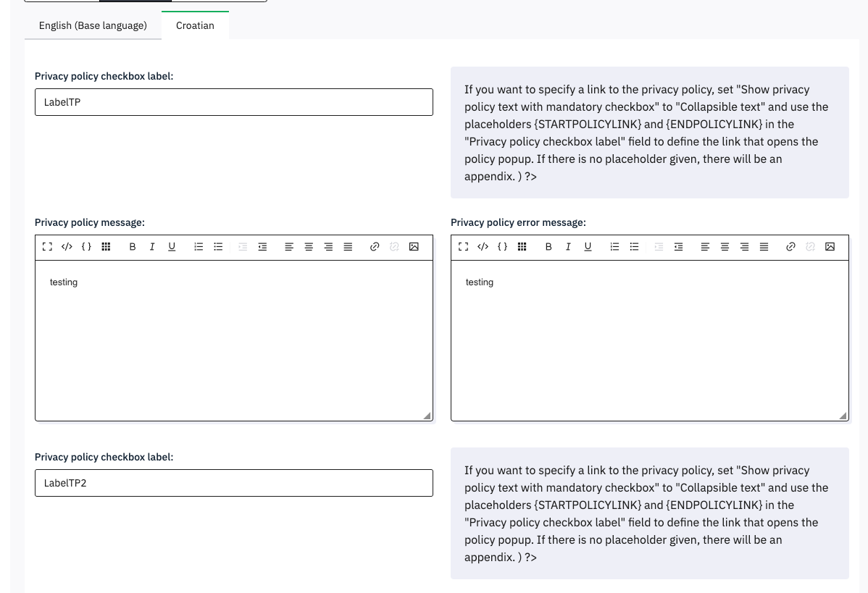Screen dimensions: 868x593
Task: Click 'testing' text in error message editor
Action: pos(480,282)
